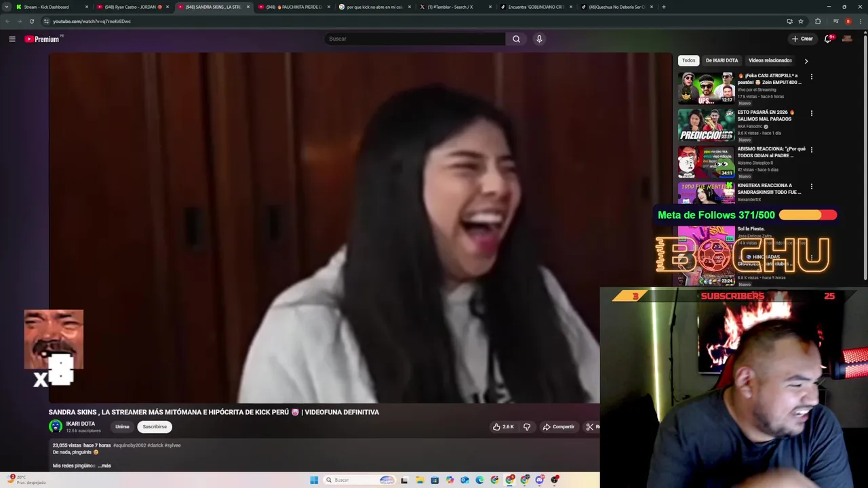The height and width of the screenshot is (488, 868).
Task: Share video via Compartir button
Action: pyautogui.click(x=559, y=427)
